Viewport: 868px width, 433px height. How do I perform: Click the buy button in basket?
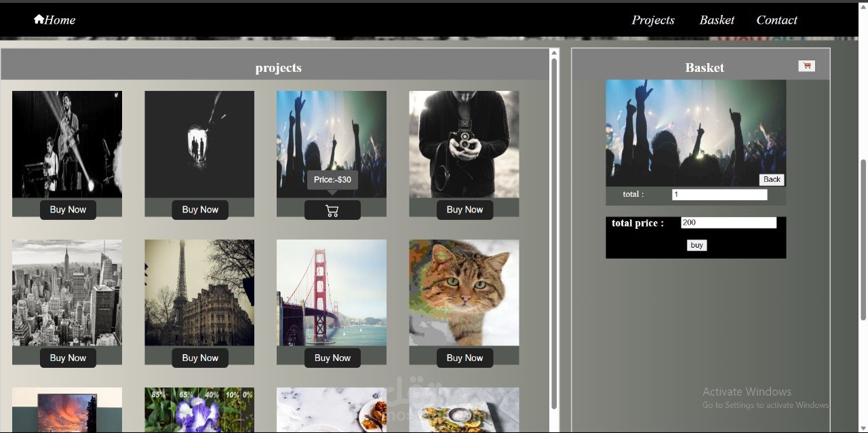tap(696, 245)
